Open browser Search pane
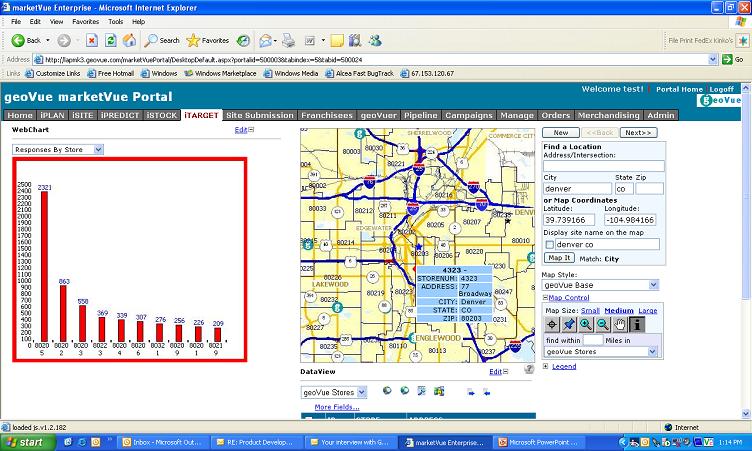The image size is (752, 451). (162, 41)
